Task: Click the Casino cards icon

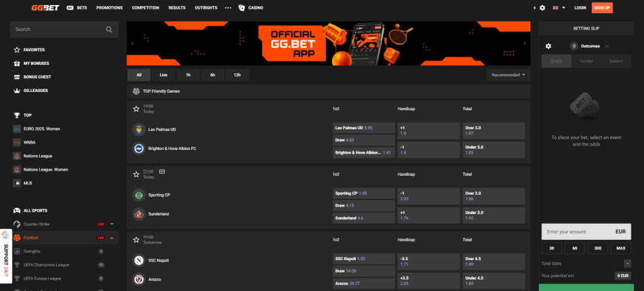Action: pos(241,8)
